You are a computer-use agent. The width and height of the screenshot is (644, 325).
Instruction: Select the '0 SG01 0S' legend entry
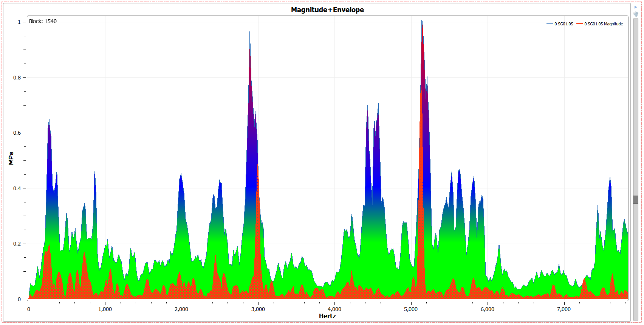560,24
